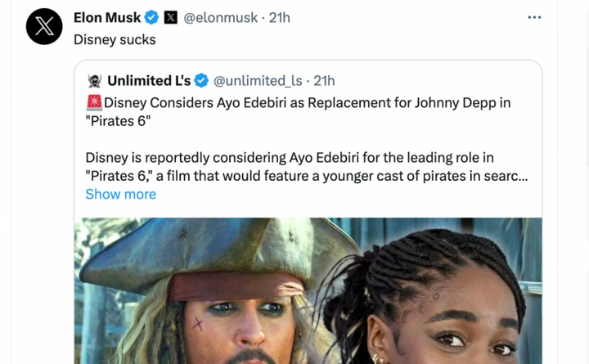Open the Unlimited L's display name
The image size is (589, 364).
pos(149,80)
